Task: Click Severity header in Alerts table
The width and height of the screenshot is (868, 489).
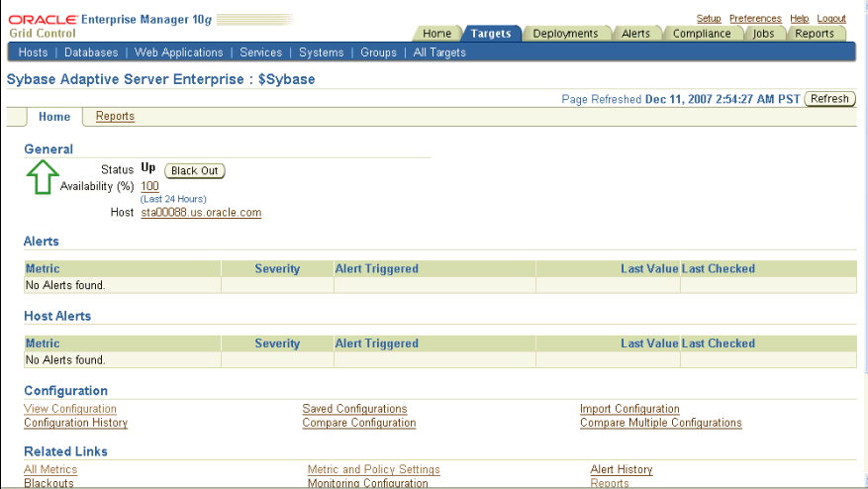Action: tap(277, 268)
